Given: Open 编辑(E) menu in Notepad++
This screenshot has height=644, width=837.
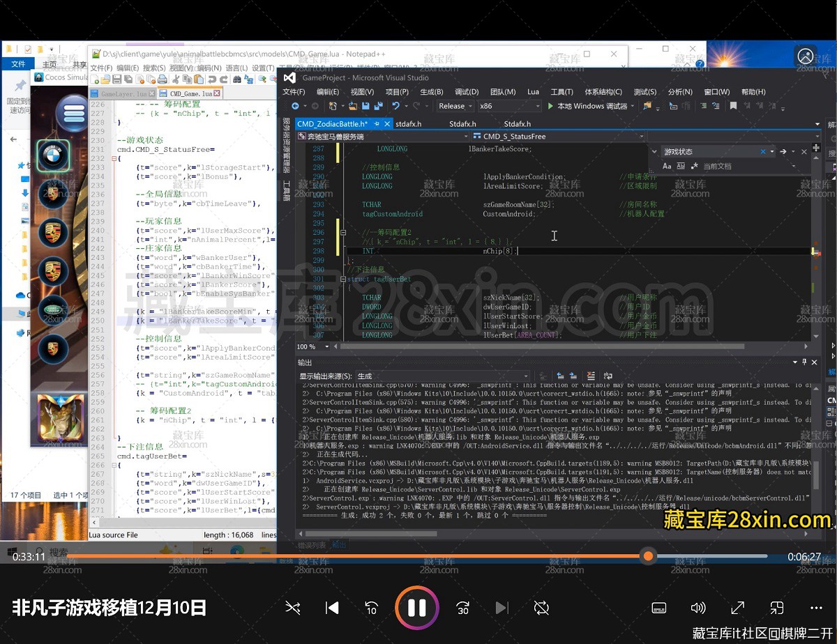Looking at the screenshot, I should click(128, 68).
